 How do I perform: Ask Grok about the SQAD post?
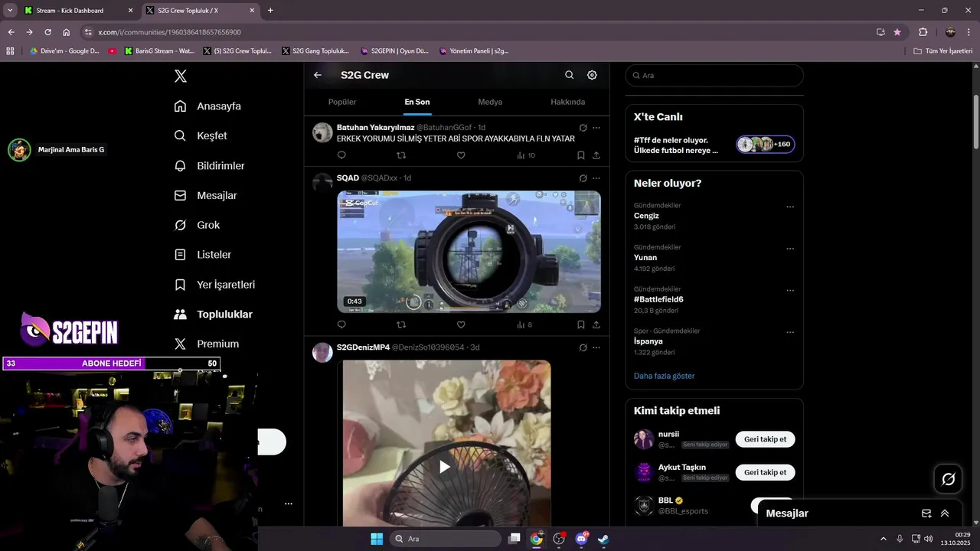tap(583, 178)
